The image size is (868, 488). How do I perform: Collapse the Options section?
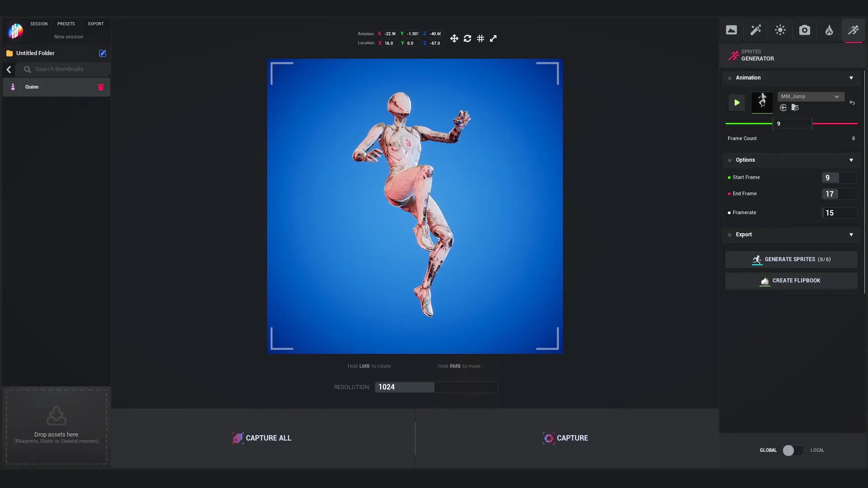tap(851, 160)
